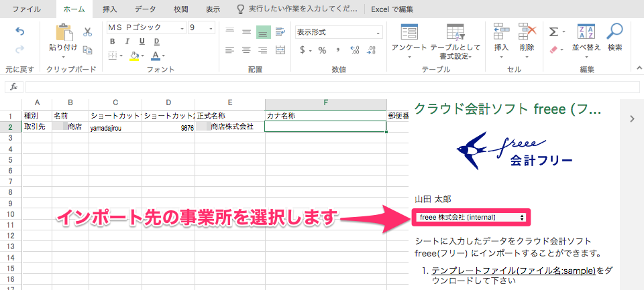Select the ホーム tab

(x=74, y=9)
